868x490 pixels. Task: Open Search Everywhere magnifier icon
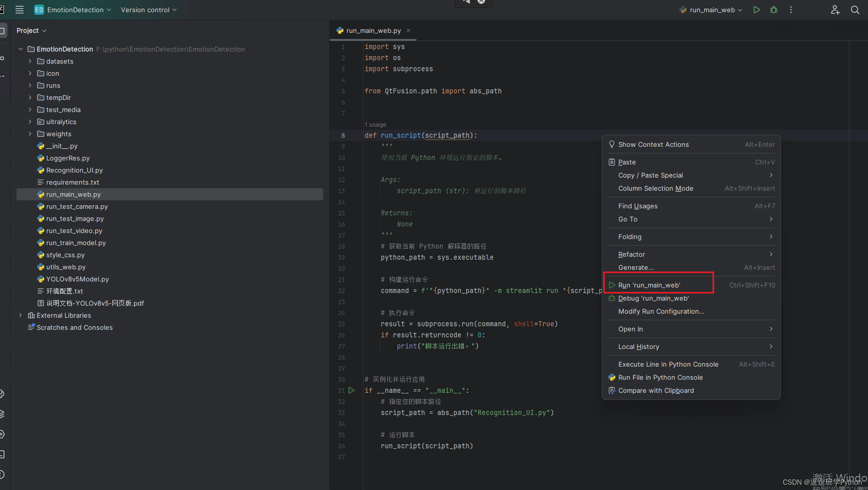pos(855,10)
